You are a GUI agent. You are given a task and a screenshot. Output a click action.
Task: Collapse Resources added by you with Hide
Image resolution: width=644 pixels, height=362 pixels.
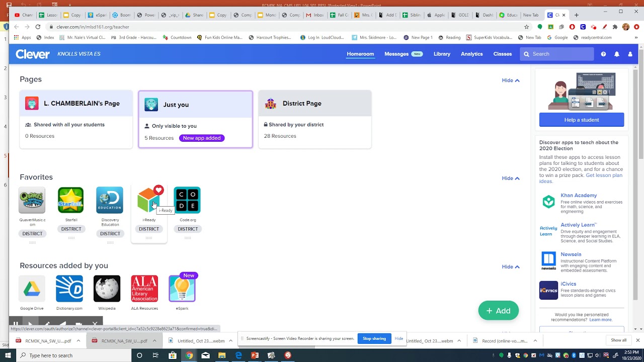tap(511, 266)
